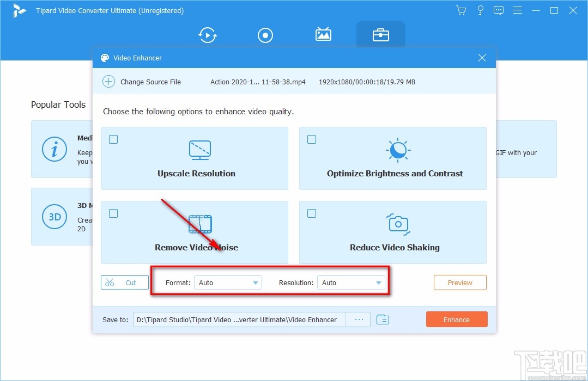Open the disc Ripper tab icon
This screenshot has height=381, width=588.
click(x=265, y=35)
